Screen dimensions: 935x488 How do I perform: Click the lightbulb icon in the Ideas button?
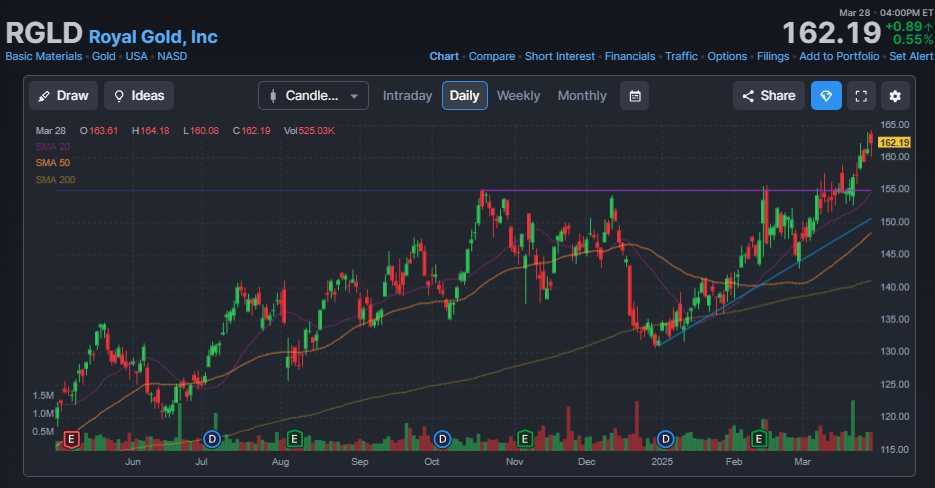(119, 96)
